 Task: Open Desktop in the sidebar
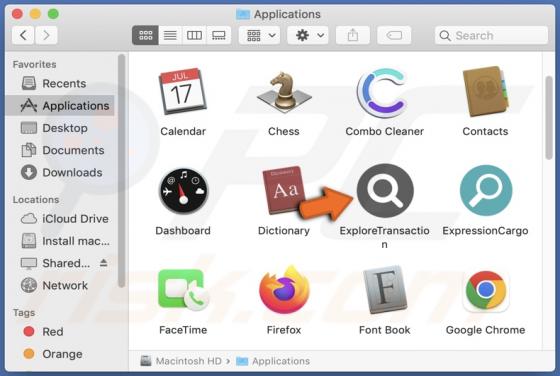coord(61,128)
